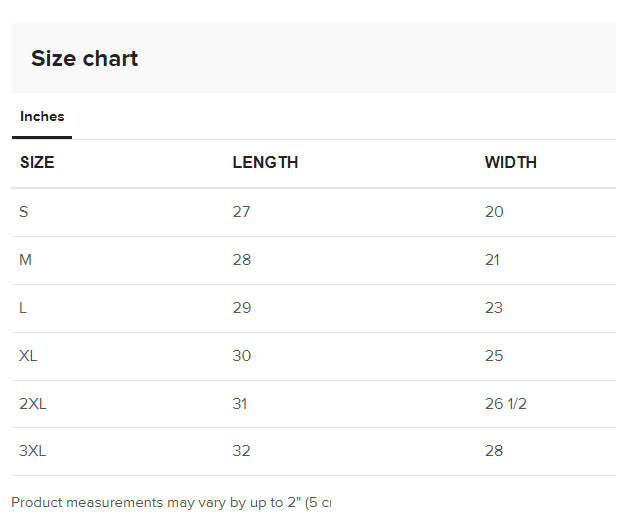Click length value 32 for size 3XL
Image resolution: width=626 pixels, height=529 pixels.
tap(242, 451)
